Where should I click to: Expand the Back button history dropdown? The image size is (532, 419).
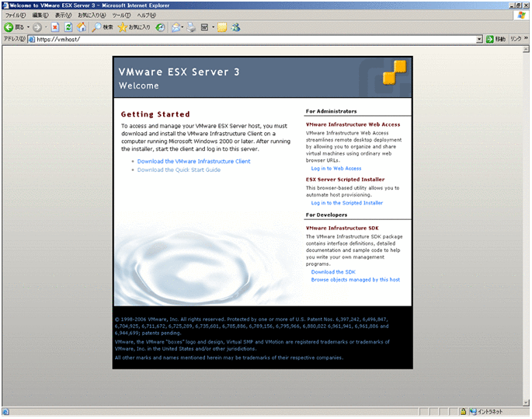pos(28,27)
